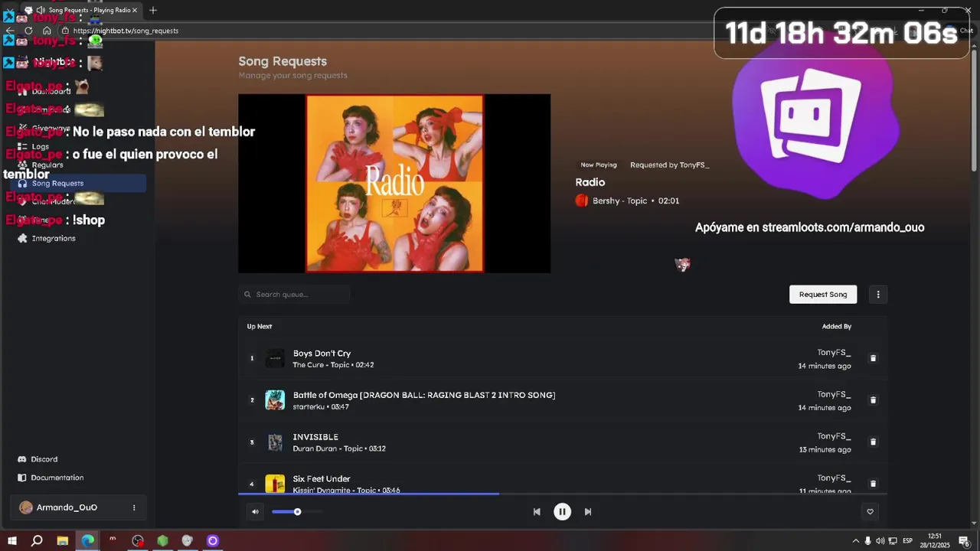Open the Integrations page in the sidebar
The height and width of the screenshot is (551, 980).
click(x=54, y=238)
